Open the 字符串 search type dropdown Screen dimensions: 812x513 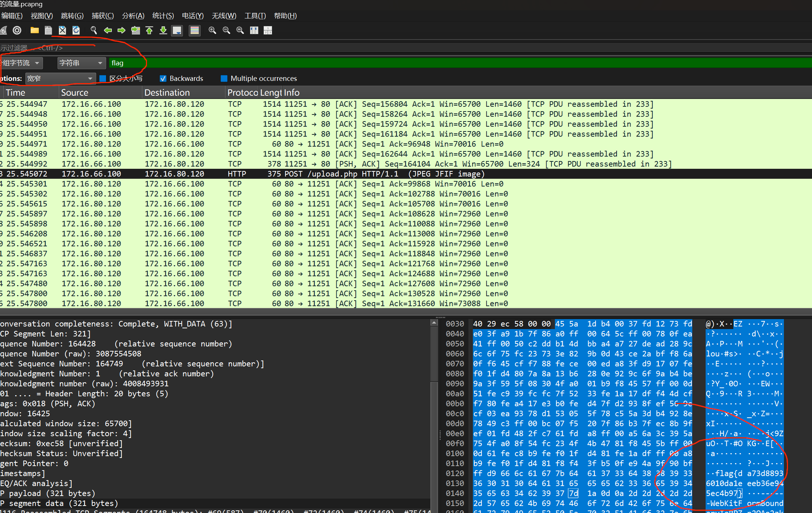coord(81,63)
